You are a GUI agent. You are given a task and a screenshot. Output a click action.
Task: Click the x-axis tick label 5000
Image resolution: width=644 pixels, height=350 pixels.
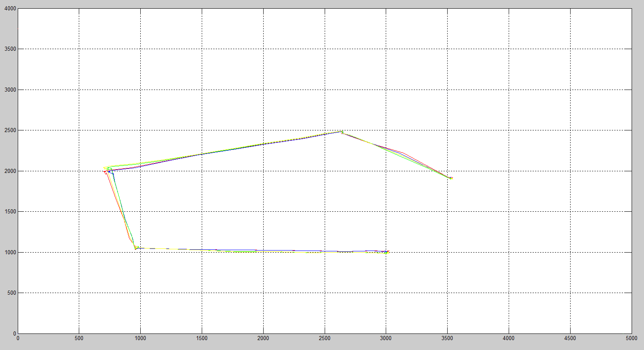631,338
